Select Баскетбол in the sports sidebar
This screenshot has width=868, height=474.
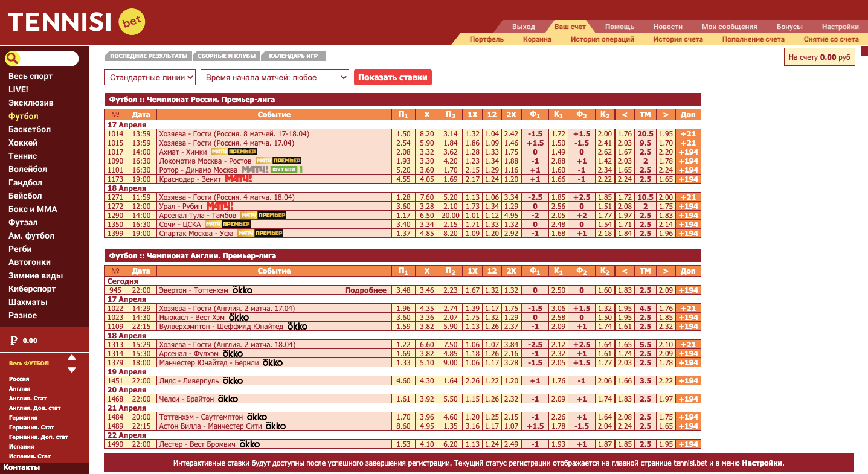tap(30, 129)
